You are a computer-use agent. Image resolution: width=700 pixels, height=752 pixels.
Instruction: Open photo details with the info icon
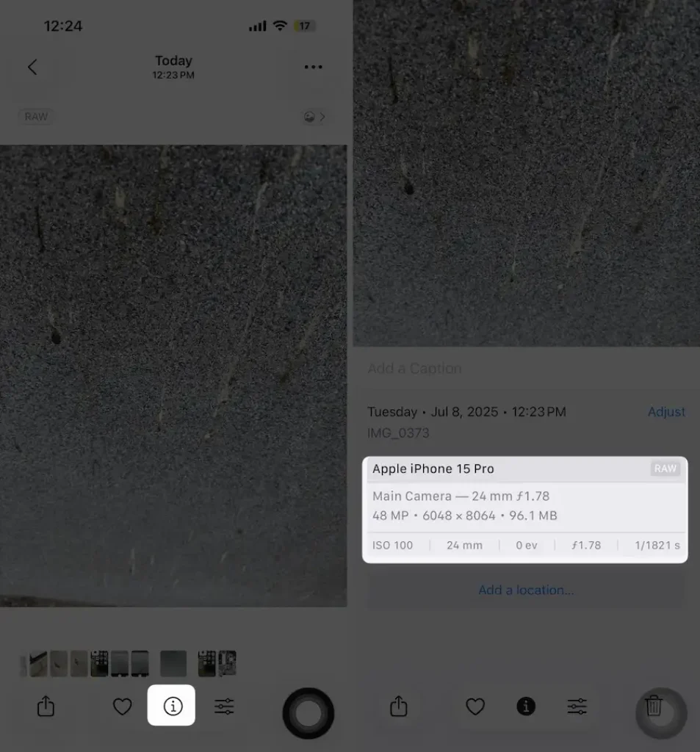click(x=171, y=706)
